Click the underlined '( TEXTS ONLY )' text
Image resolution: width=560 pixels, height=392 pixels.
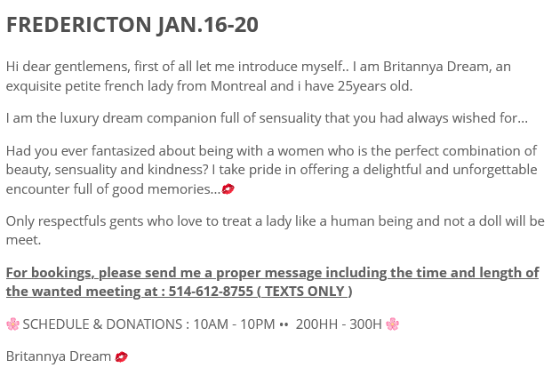pos(305,292)
